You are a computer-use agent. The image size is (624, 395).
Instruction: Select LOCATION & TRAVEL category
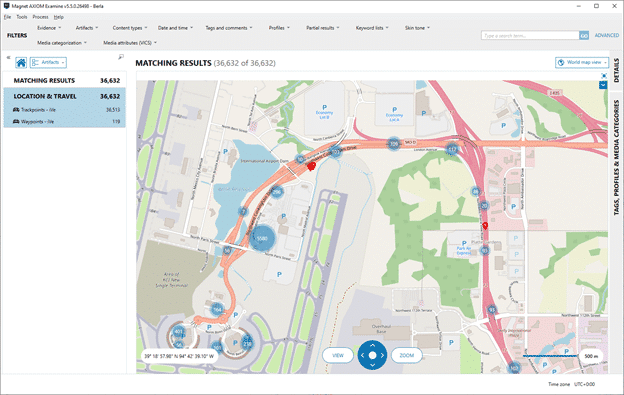point(65,96)
